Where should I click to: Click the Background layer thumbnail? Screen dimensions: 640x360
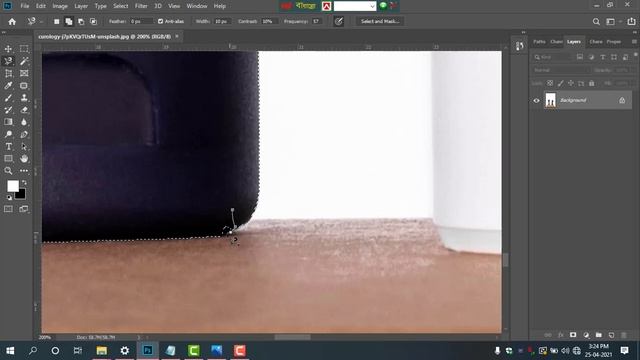[x=551, y=100]
